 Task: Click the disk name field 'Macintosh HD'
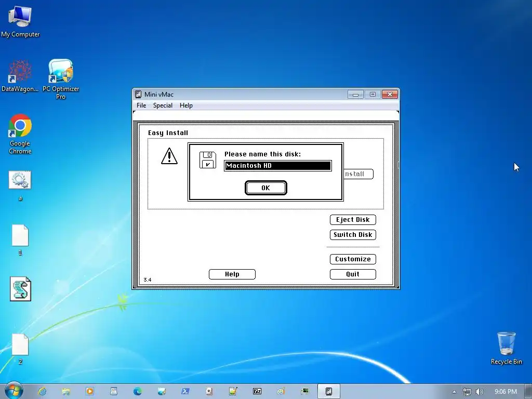click(x=277, y=166)
